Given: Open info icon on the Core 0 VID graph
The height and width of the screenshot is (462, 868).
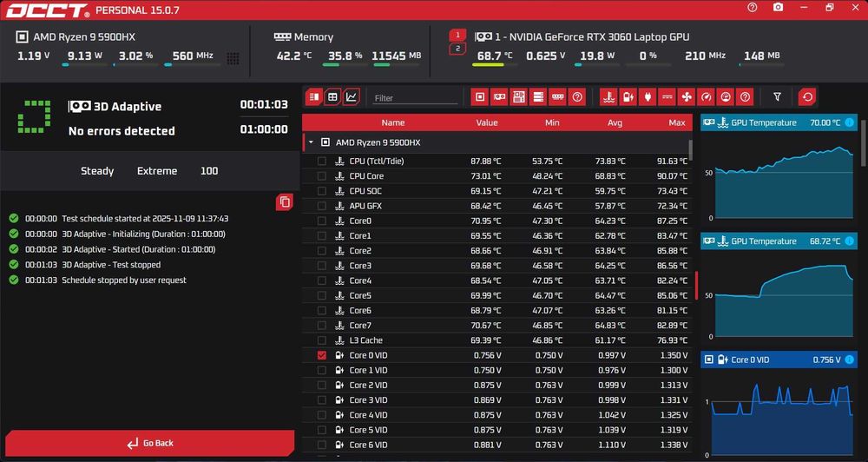Looking at the screenshot, I should click(x=849, y=360).
